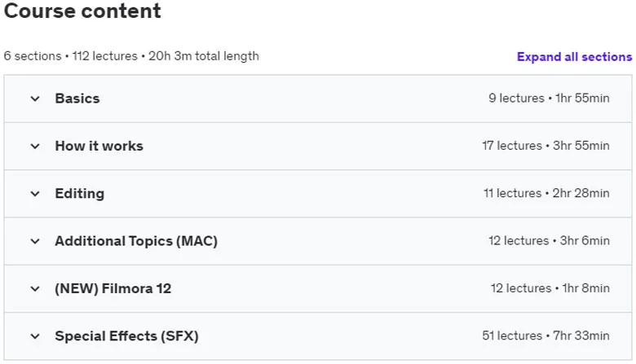Viewport: 636px width, 364px height.
Task: Expand the Editing section chevron
Action: click(35, 194)
